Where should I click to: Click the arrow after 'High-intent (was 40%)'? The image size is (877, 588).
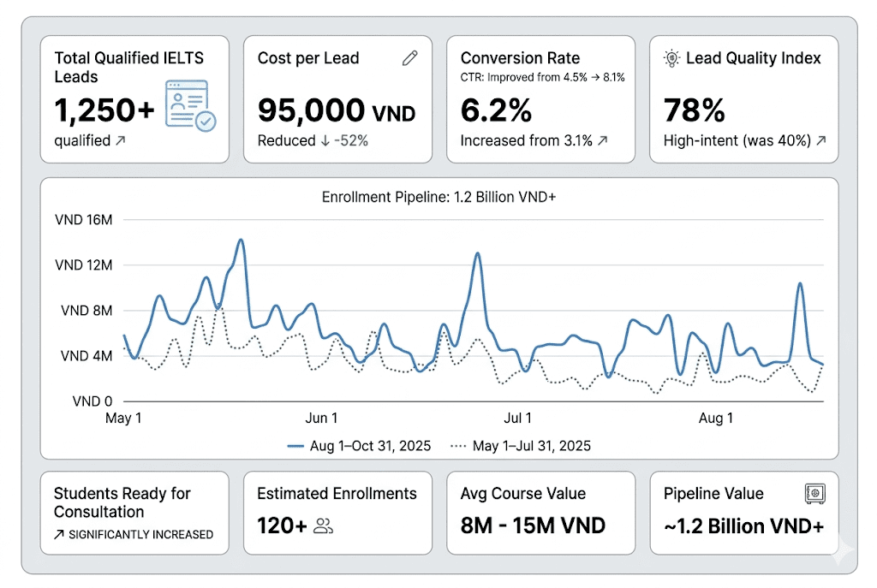(x=821, y=140)
